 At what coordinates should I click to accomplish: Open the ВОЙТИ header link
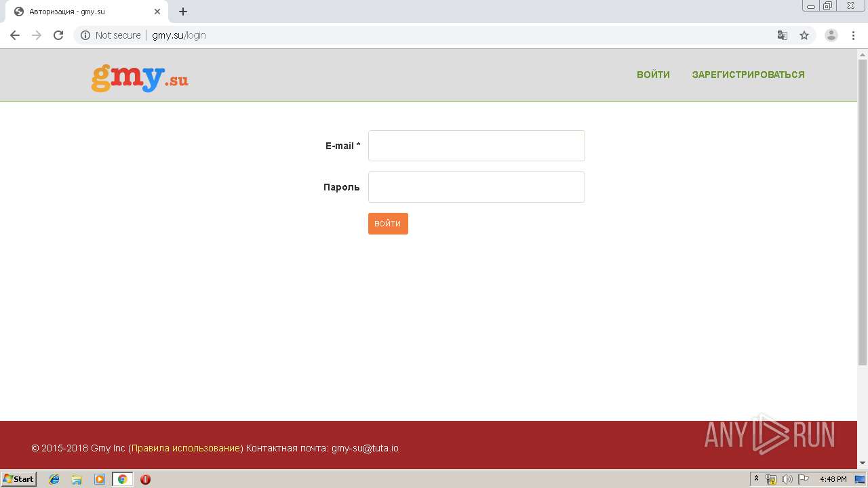pyautogui.click(x=653, y=75)
